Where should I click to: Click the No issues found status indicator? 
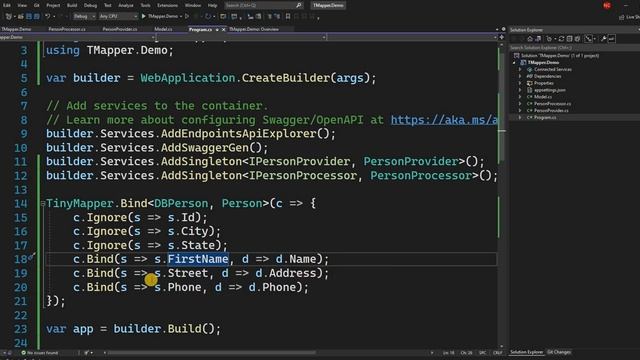pos(40,353)
